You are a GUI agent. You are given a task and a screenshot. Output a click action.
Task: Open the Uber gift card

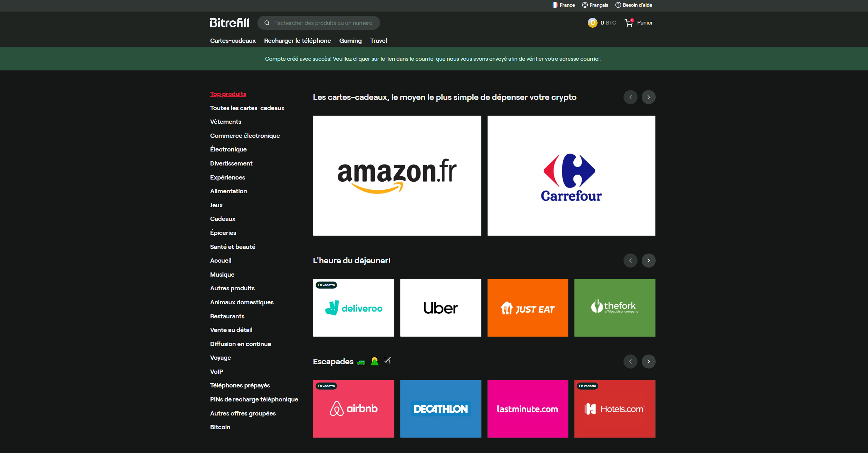click(x=441, y=308)
